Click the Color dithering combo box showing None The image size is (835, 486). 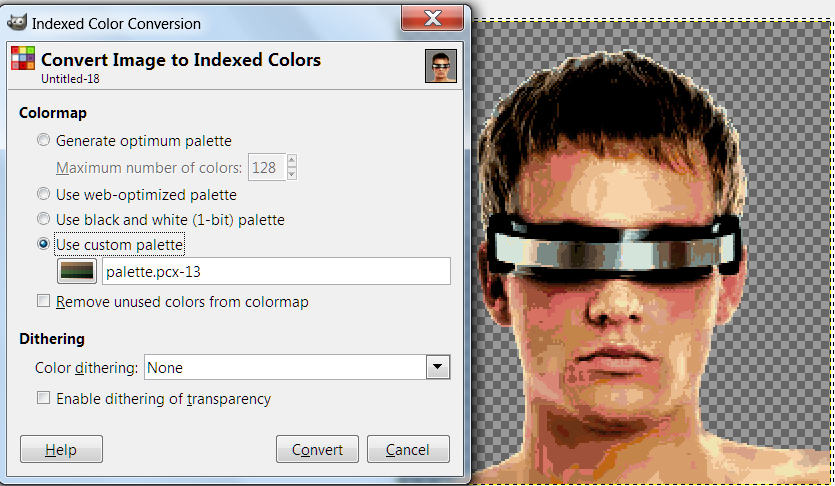[x=285, y=368]
